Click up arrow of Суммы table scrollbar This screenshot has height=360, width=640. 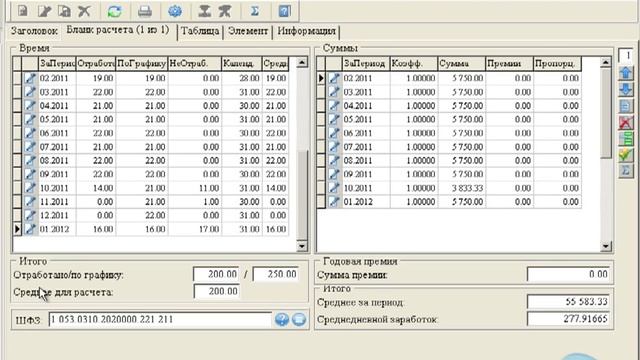pyautogui.click(x=606, y=62)
